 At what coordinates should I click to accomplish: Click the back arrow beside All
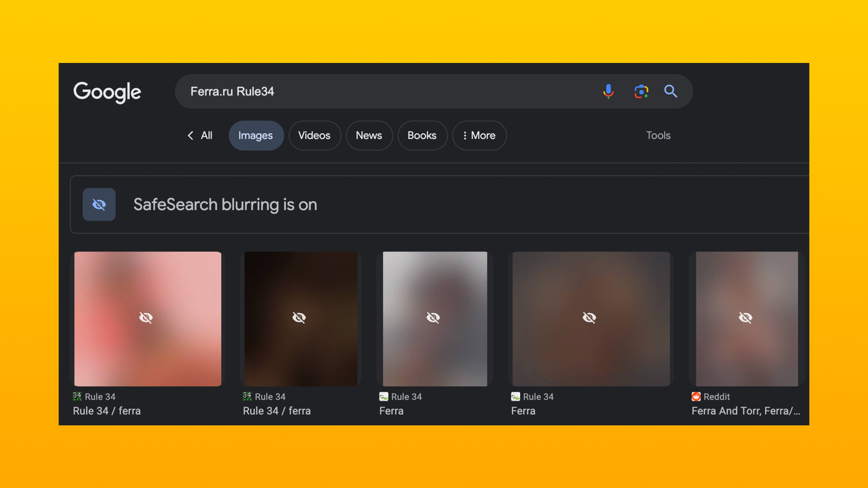click(191, 136)
